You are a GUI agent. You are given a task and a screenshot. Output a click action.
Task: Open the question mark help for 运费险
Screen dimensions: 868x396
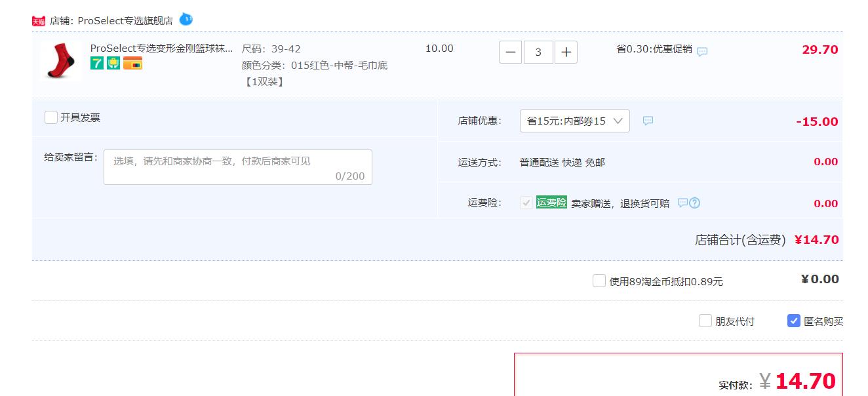coord(695,203)
